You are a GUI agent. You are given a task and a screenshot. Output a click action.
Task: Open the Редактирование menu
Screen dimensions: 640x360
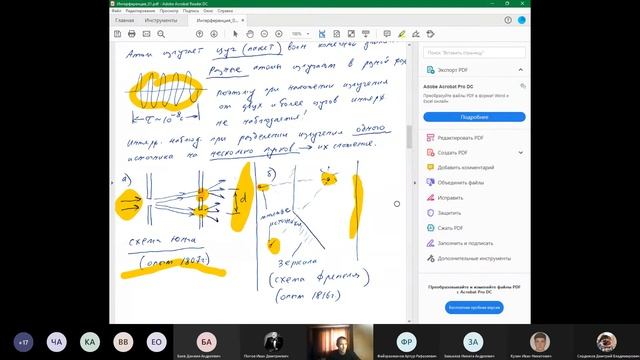(140, 11)
